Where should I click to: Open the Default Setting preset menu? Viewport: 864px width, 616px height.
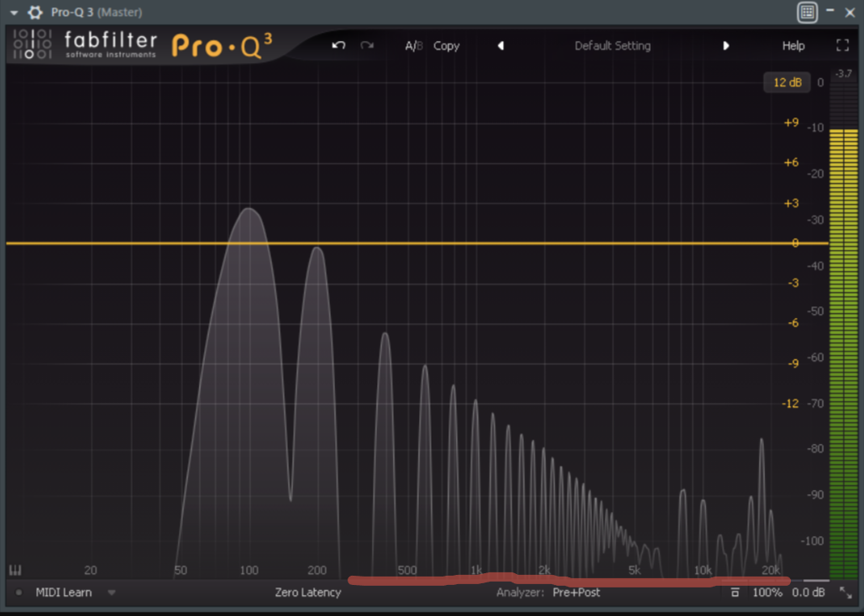coord(612,45)
